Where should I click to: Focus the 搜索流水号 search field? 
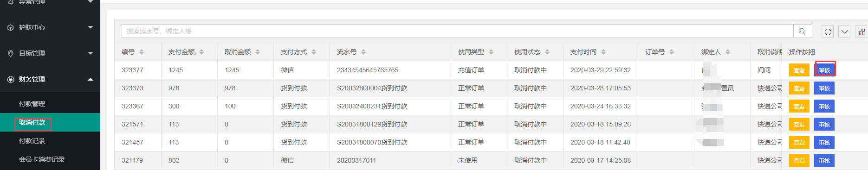pos(457,31)
